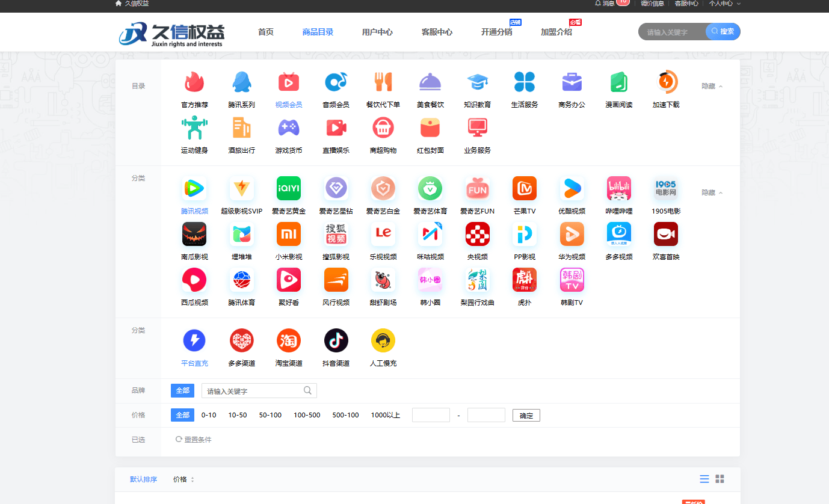This screenshot has width=829, height=504.
Task: Choose the 游戏货币 gamepad icon
Action: coord(289,128)
